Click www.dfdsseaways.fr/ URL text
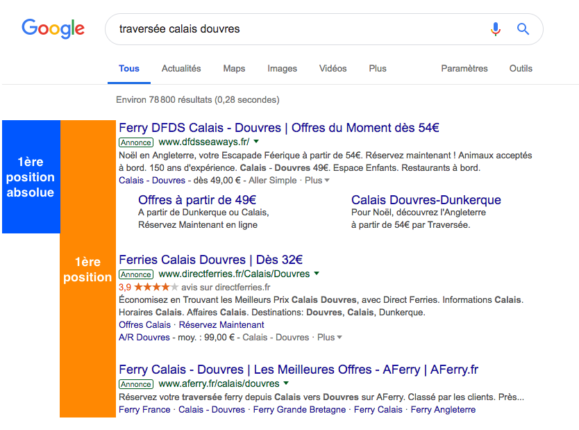Image resolution: width=579 pixels, height=430 pixels. tap(204, 141)
